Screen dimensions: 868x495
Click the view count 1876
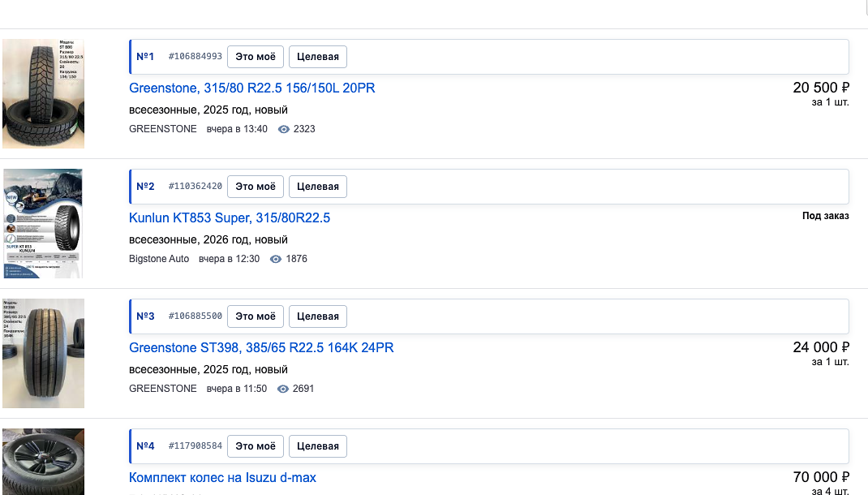tap(296, 259)
